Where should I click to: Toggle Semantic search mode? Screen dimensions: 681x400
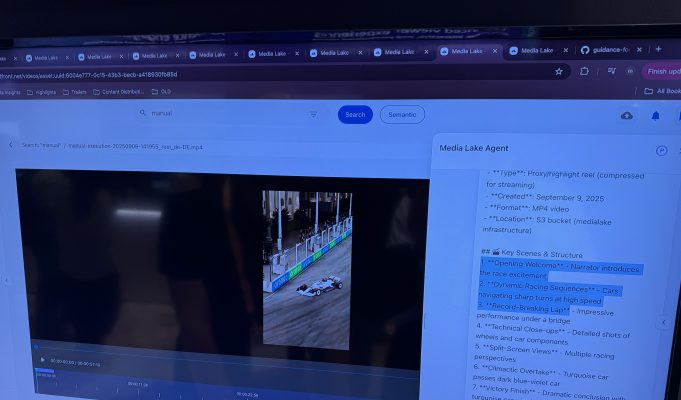coord(402,115)
